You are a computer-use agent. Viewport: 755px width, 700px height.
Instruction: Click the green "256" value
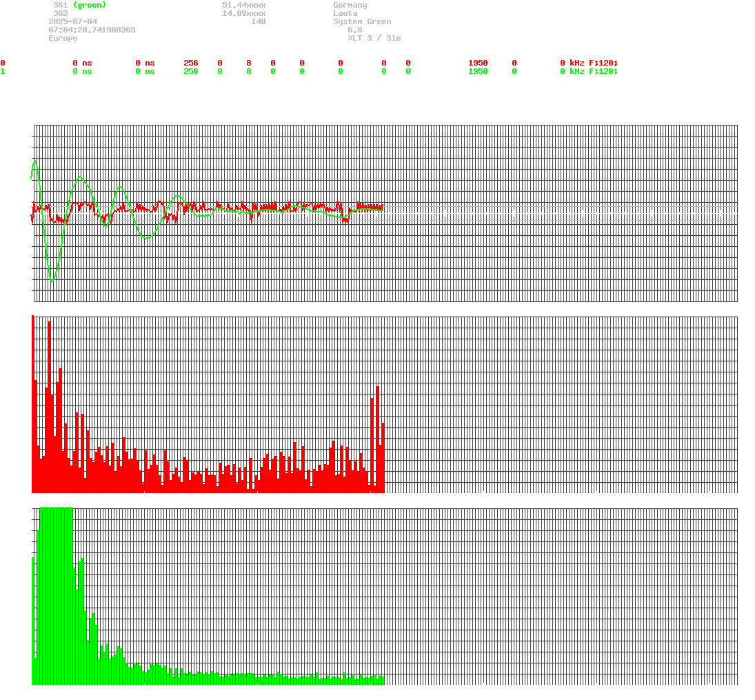pyautogui.click(x=191, y=71)
